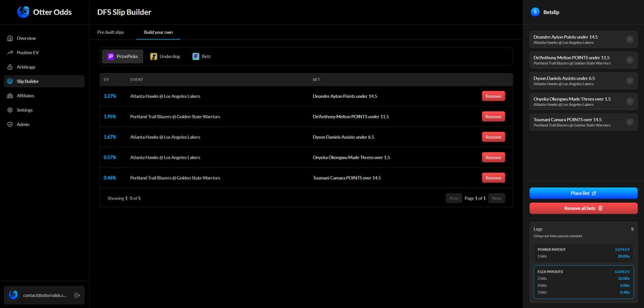Click the 1.95% EV value

tap(110, 117)
